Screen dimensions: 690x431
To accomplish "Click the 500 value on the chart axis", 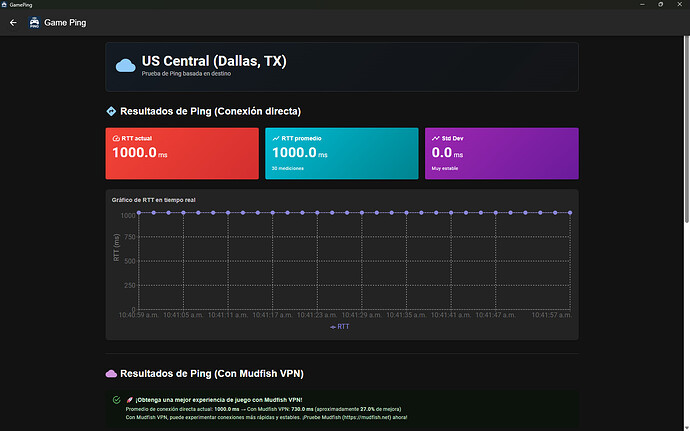I will coord(130,261).
